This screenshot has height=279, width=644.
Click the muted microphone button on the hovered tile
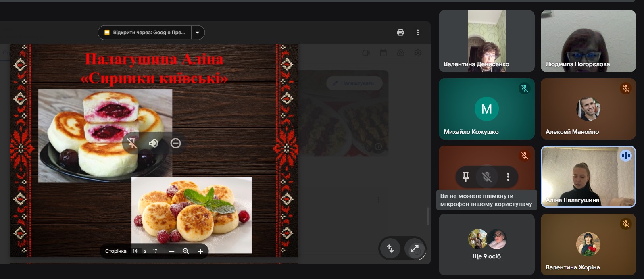click(x=487, y=177)
